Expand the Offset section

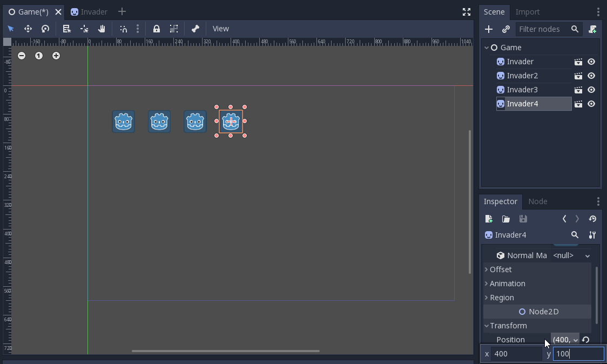pyautogui.click(x=537, y=269)
